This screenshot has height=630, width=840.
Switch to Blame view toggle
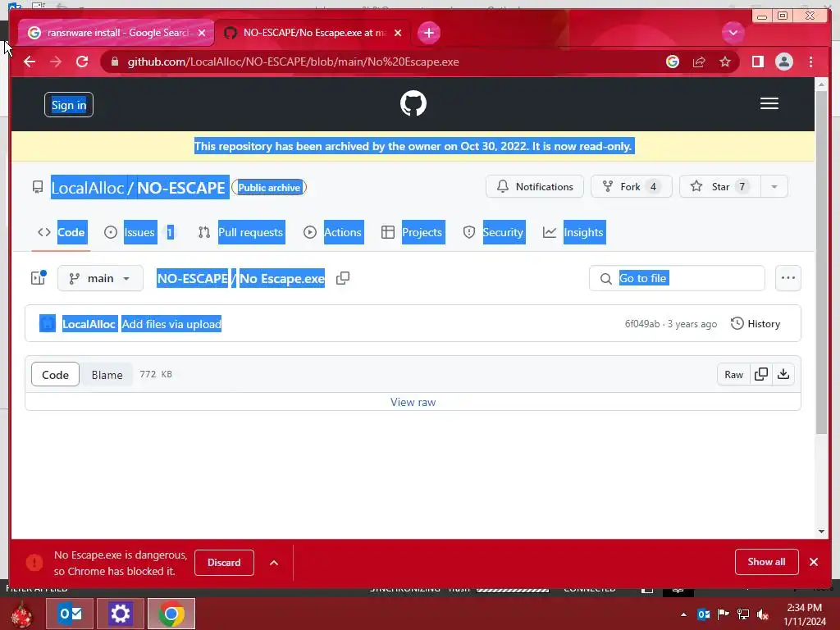[x=107, y=374]
